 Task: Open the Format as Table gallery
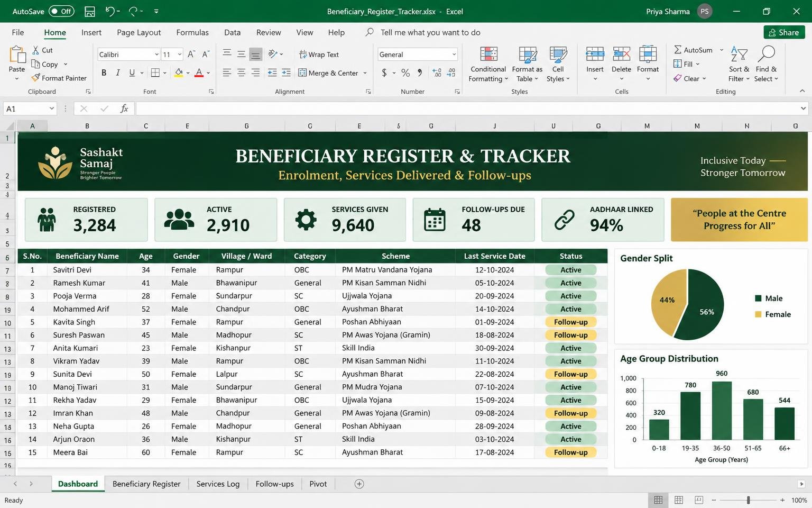(x=527, y=63)
